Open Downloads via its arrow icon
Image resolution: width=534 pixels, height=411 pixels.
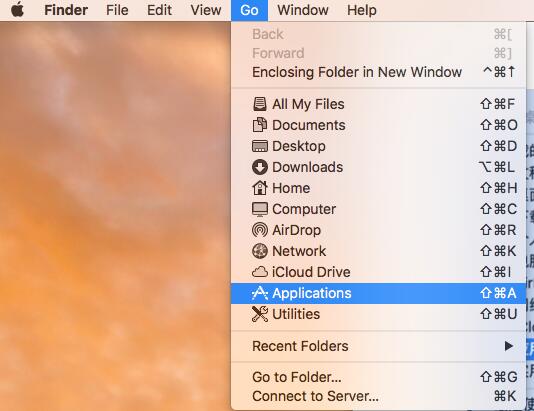pos(260,167)
